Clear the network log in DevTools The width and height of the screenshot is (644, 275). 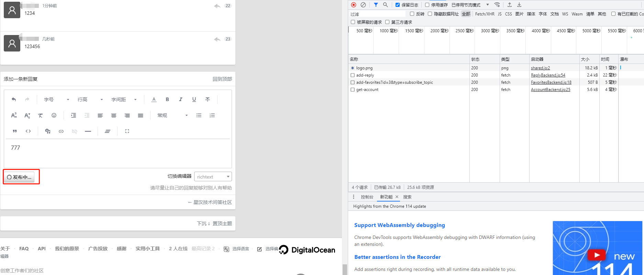[x=363, y=5]
